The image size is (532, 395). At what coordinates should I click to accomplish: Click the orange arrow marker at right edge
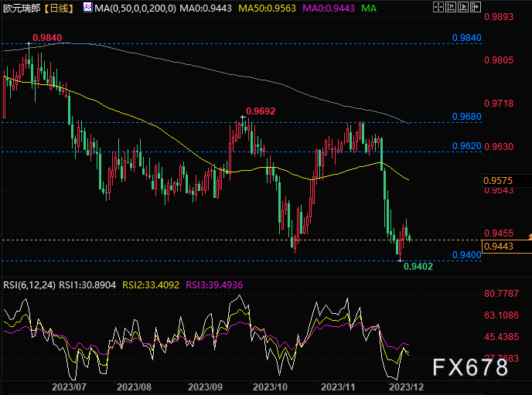(x=529, y=235)
